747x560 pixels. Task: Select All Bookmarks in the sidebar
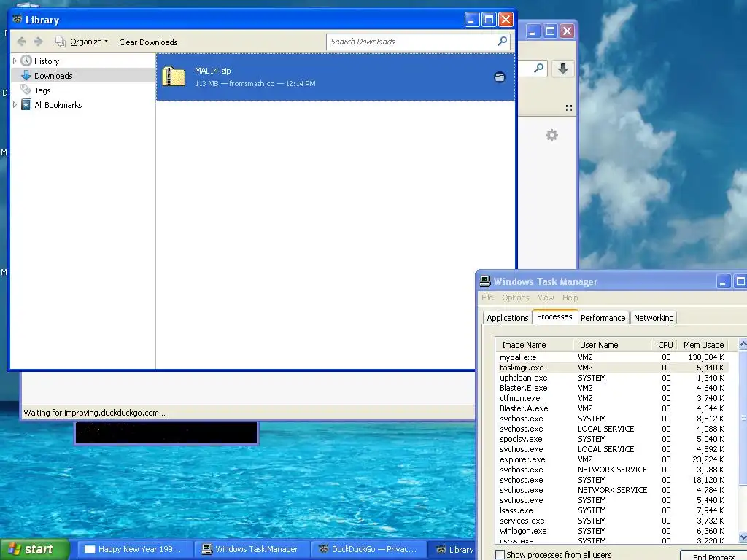pyautogui.click(x=58, y=105)
